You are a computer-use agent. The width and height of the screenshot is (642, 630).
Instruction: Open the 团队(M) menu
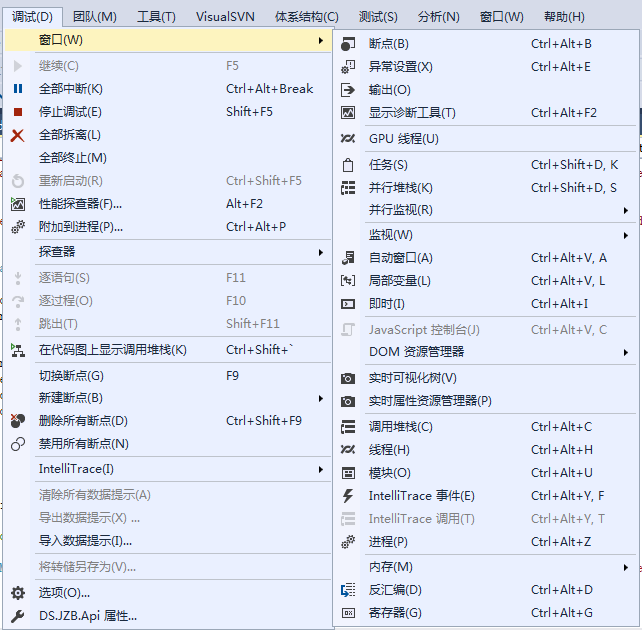pos(95,17)
